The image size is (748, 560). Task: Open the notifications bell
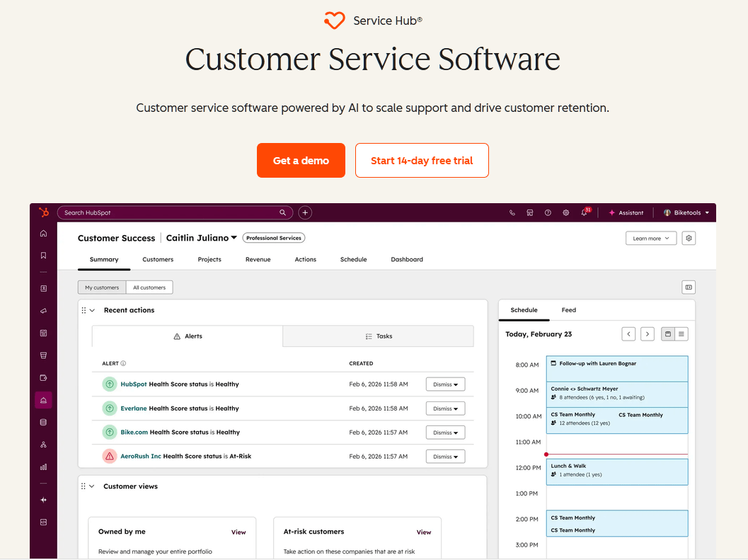(x=585, y=213)
